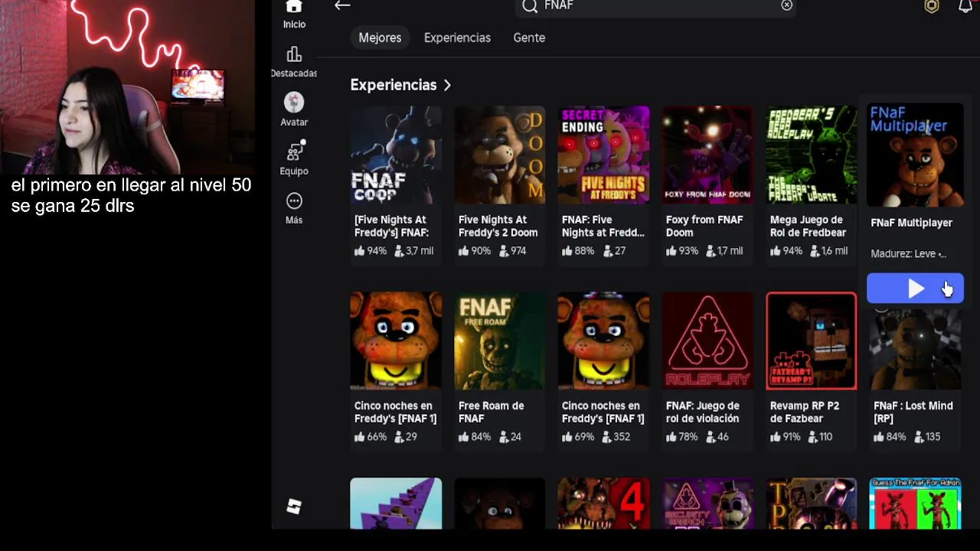Open the red Roleplay logo thumbnail

(707, 341)
